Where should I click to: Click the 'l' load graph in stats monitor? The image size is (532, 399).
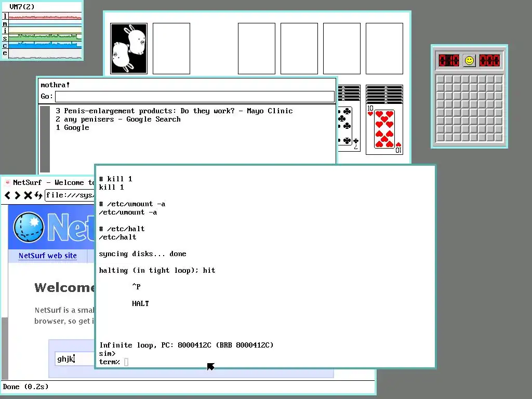45,16
